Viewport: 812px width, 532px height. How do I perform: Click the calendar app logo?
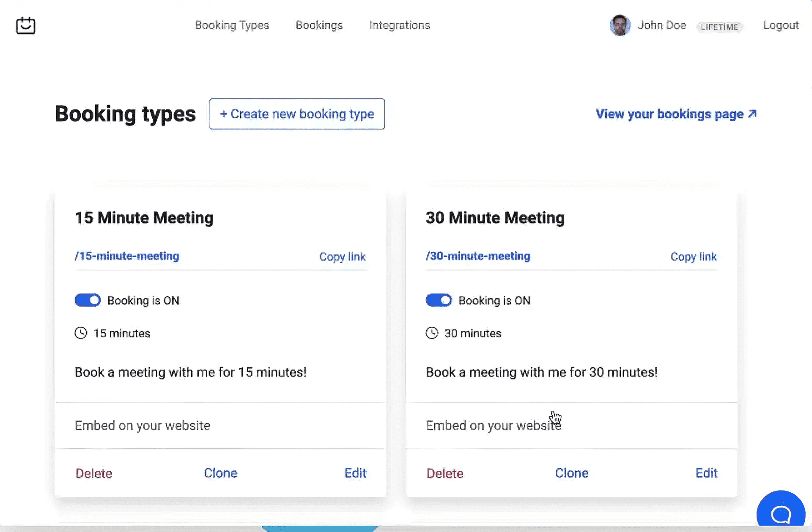pos(25,25)
